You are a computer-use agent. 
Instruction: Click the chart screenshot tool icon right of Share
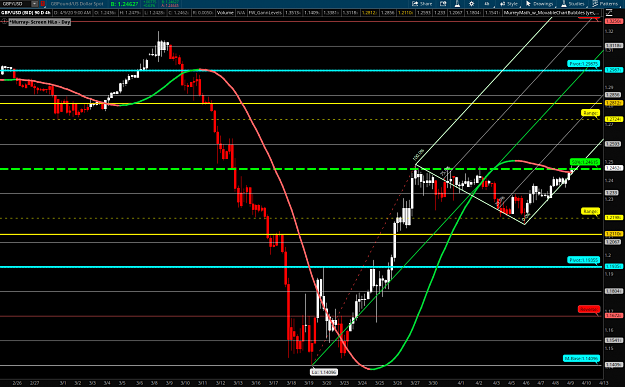click(443, 4)
